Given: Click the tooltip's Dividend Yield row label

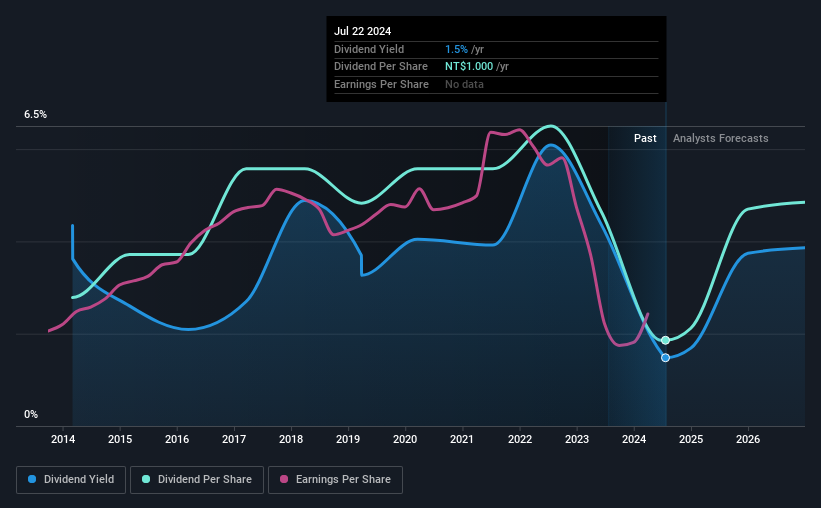Looking at the screenshot, I should click(x=369, y=49).
